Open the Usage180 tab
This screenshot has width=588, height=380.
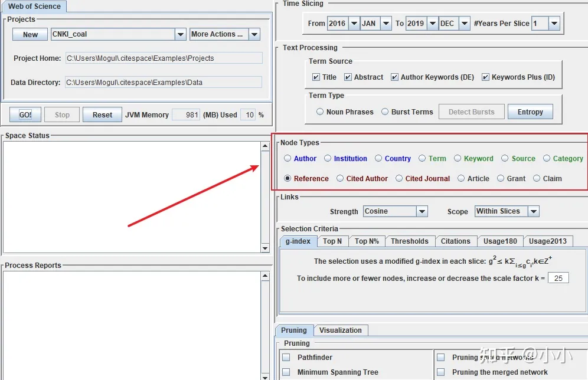pyautogui.click(x=500, y=241)
